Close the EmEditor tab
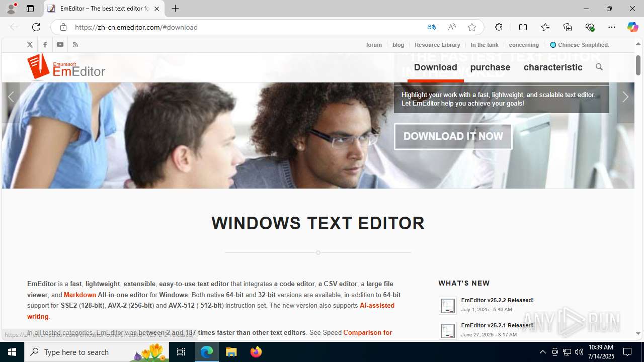 156,9
